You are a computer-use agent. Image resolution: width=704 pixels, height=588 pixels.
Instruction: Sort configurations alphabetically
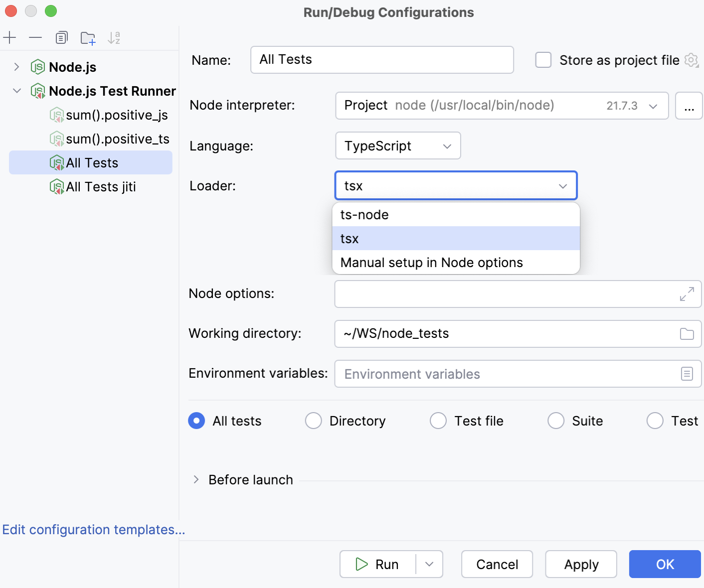pyautogui.click(x=114, y=37)
